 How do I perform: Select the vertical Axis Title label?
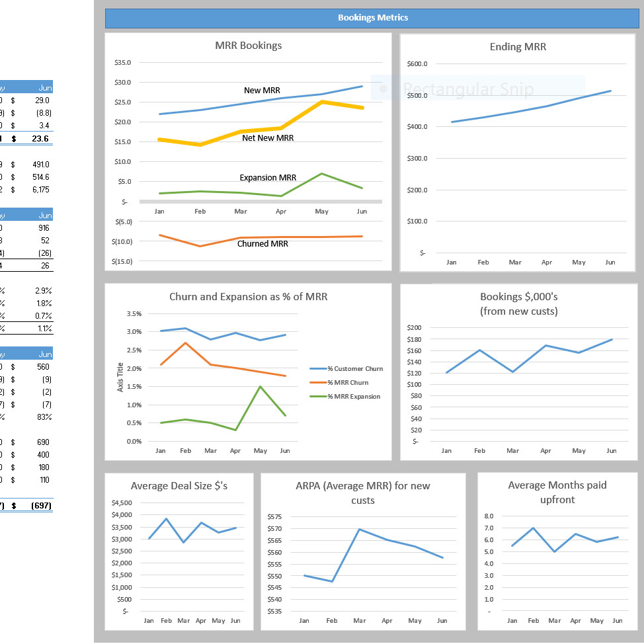coord(120,378)
